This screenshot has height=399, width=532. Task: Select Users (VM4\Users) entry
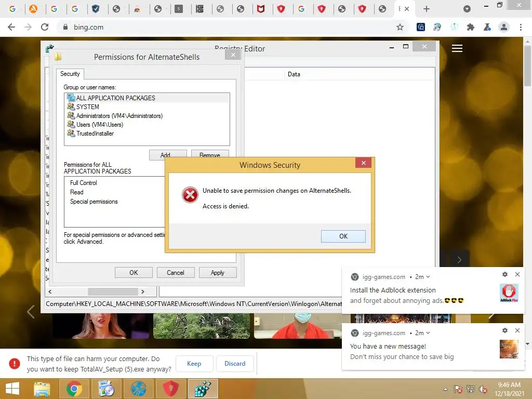tap(147, 125)
